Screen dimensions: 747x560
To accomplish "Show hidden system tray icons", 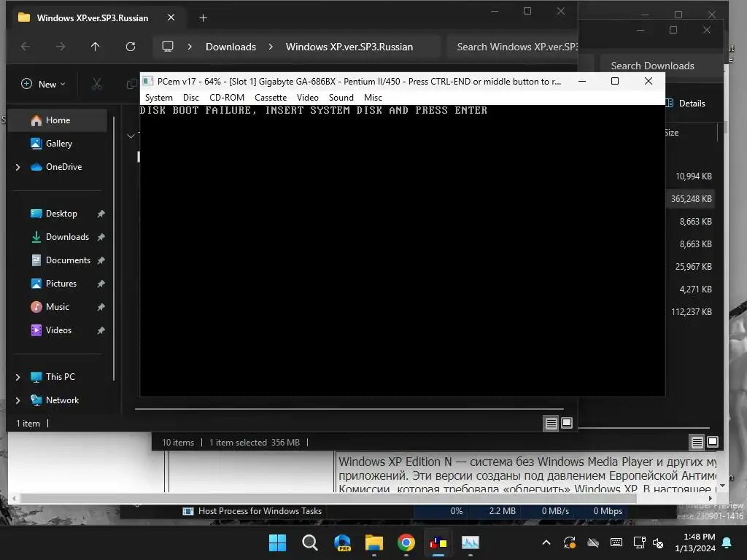I will coord(546,542).
